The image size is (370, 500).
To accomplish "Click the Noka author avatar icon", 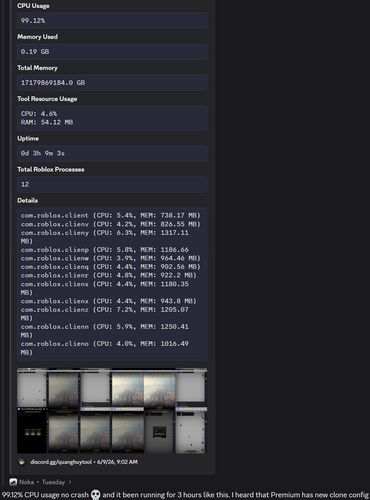I will (13, 482).
